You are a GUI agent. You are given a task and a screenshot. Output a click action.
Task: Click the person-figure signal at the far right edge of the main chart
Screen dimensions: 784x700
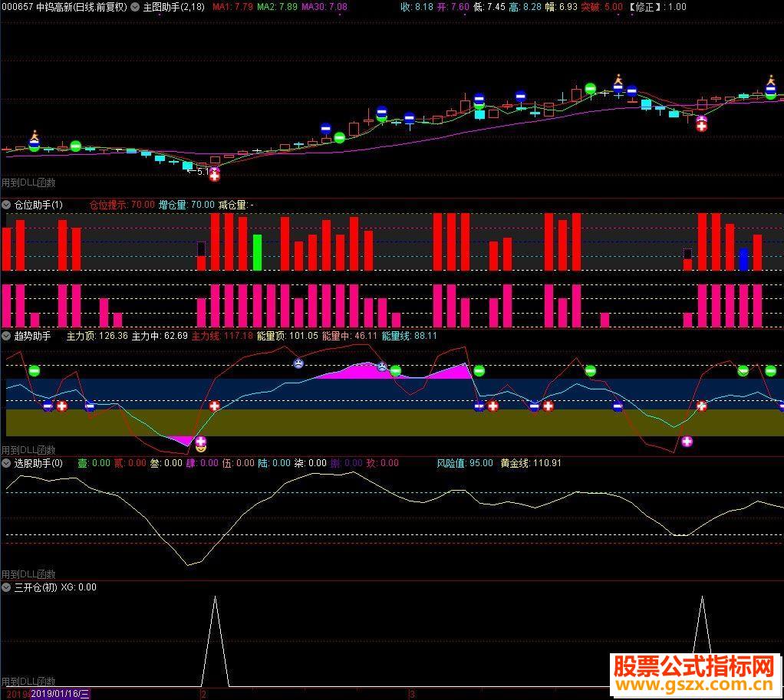click(770, 81)
